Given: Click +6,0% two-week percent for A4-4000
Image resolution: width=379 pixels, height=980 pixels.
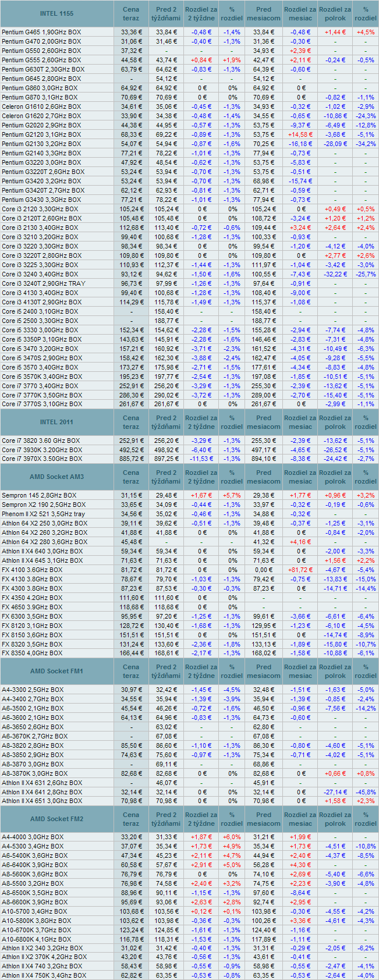Looking at the screenshot, I should [232, 837].
